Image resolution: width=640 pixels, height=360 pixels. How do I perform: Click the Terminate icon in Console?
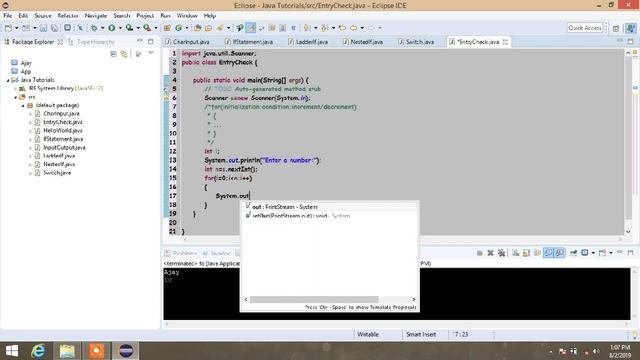(x=480, y=253)
